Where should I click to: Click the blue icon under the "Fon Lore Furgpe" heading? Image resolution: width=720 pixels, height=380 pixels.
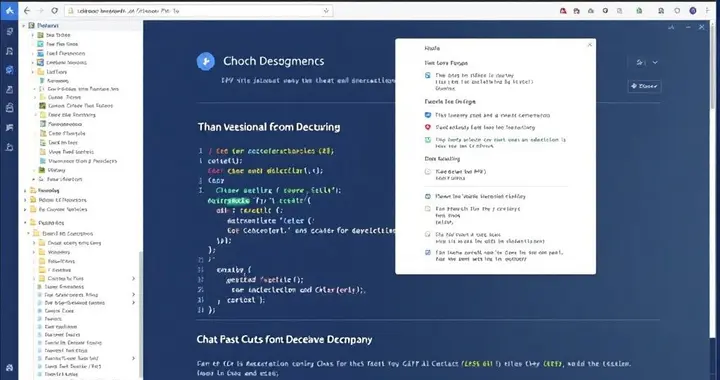click(428, 75)
